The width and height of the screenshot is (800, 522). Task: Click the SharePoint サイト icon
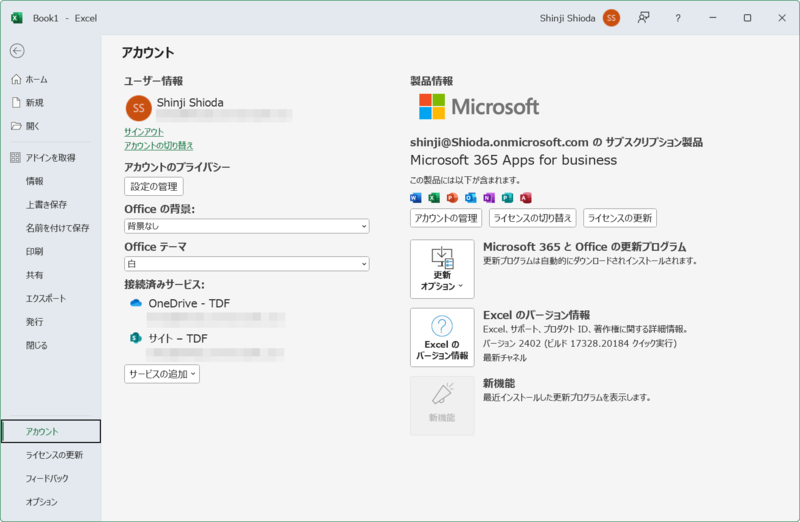tap(135, 338)
